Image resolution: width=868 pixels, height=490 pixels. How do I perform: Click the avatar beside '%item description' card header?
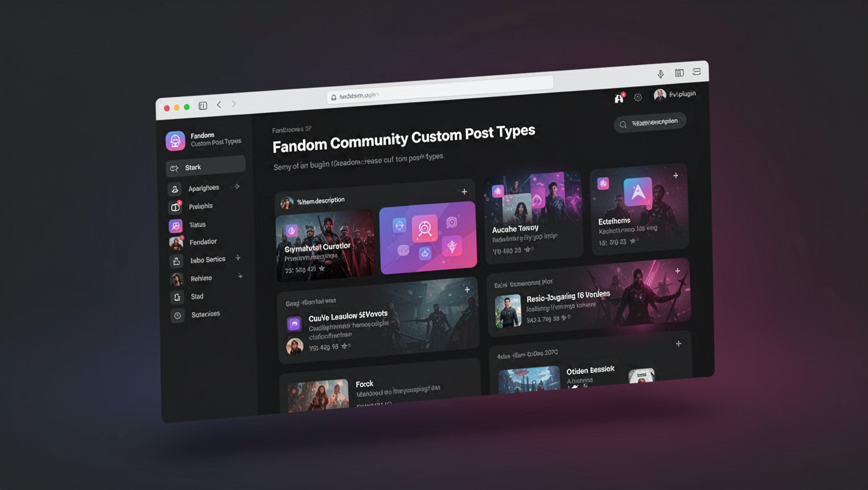click(x=287, y=203)
